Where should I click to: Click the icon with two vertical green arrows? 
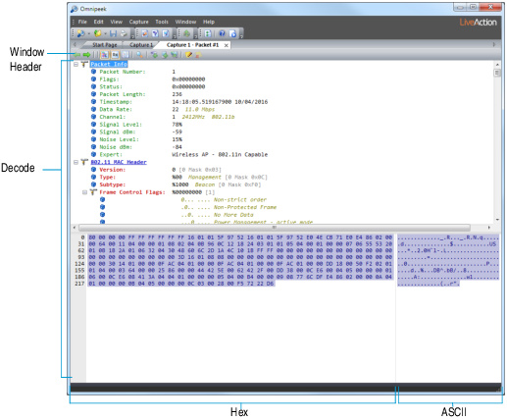click(208, 33)
